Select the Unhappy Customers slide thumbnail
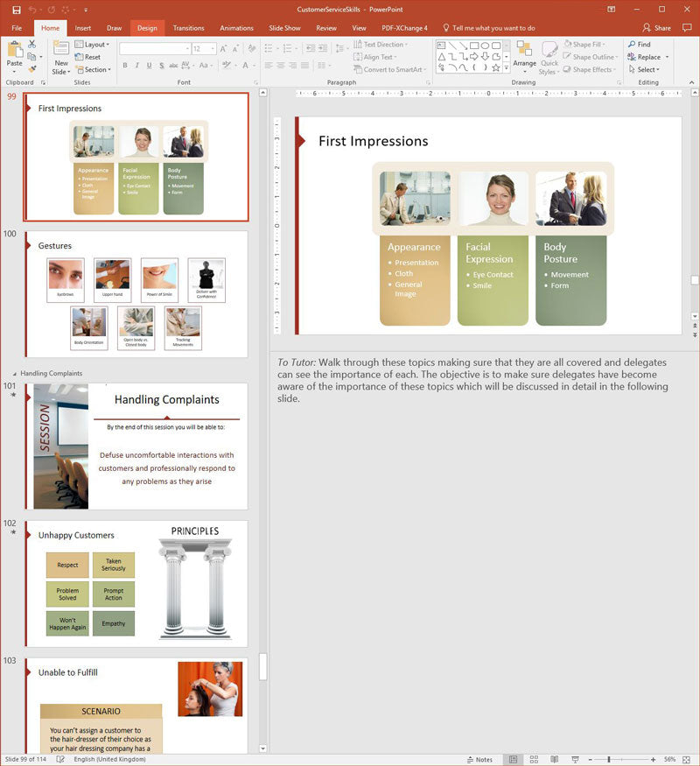 pyautogui.click(x=136, y=583)
